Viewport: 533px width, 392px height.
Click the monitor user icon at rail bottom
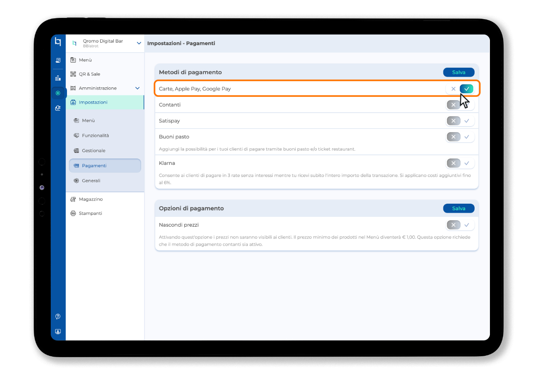point(58,331)
